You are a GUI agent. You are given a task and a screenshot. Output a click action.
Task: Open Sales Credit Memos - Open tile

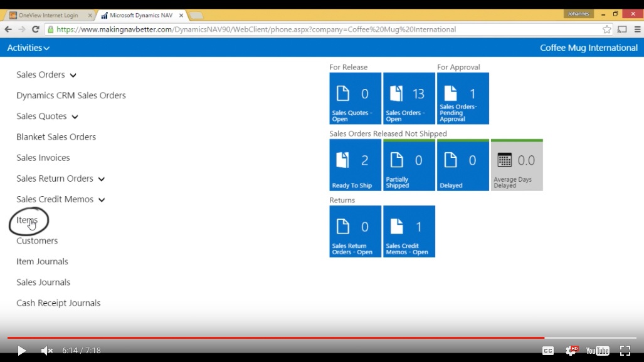point(409,232)
